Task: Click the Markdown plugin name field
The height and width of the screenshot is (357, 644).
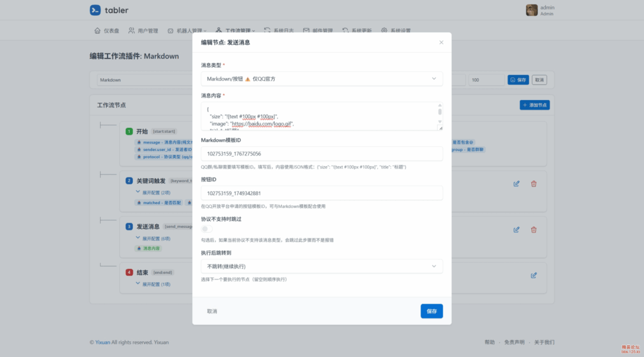Action: tap(145, 80)
